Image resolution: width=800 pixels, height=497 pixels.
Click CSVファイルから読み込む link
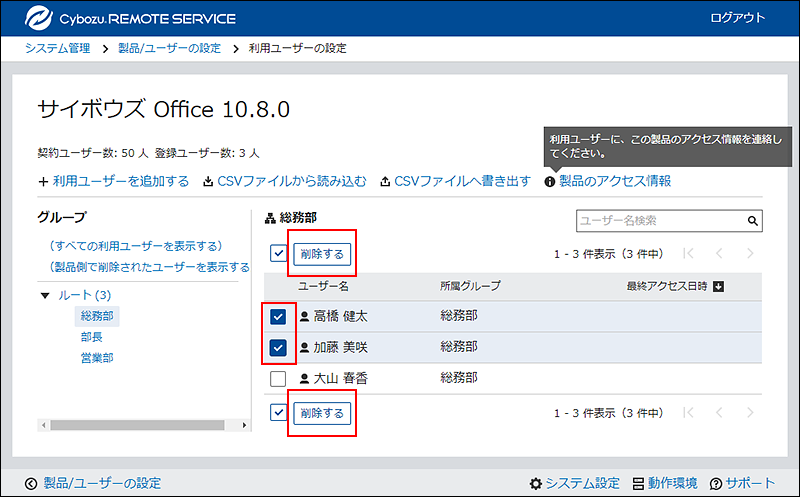292,181
